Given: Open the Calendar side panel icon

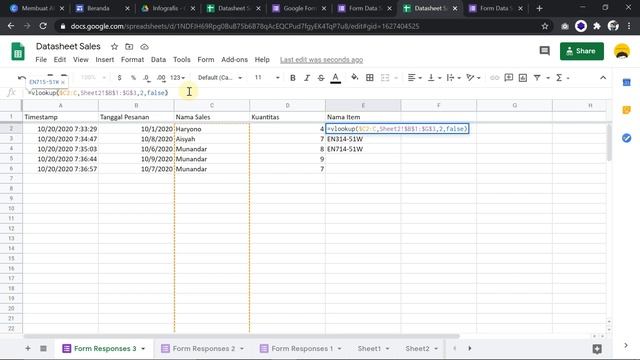Looking at the screenshot, I should point(627,82).
